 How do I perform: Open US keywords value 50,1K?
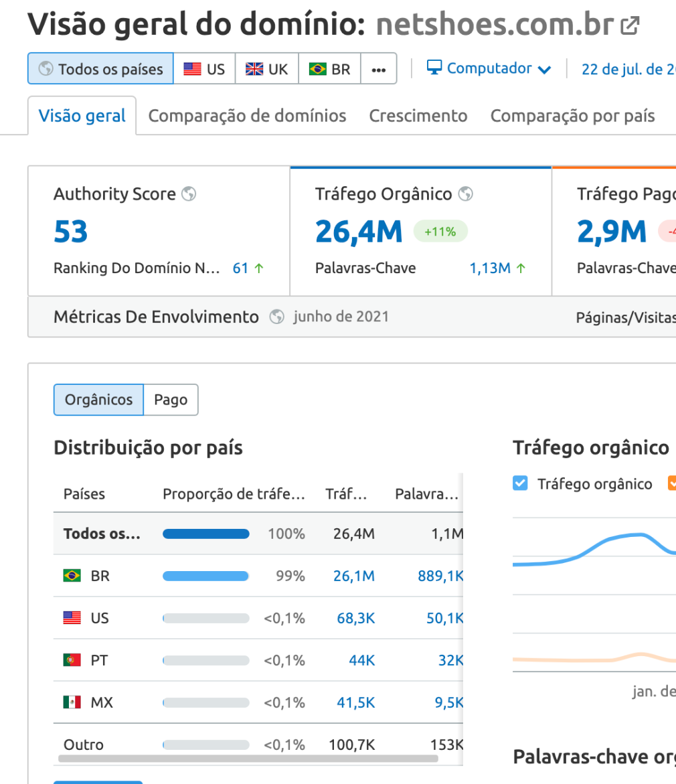[444, 618]
